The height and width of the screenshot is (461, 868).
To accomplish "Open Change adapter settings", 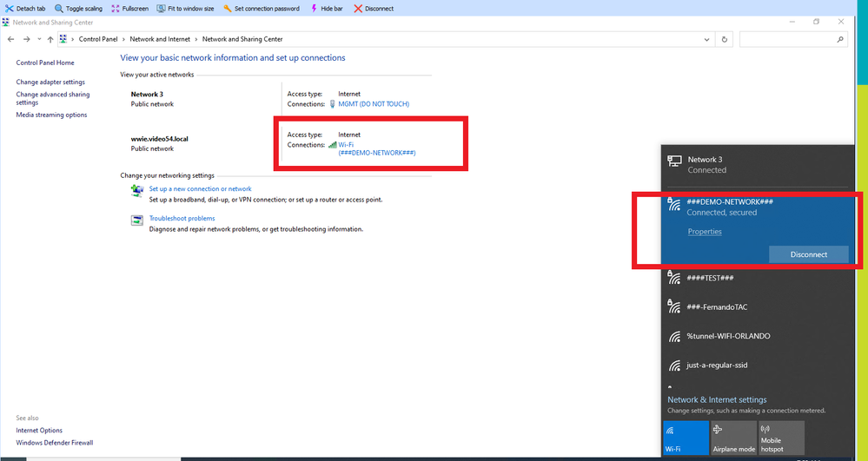I will point(50,82).
